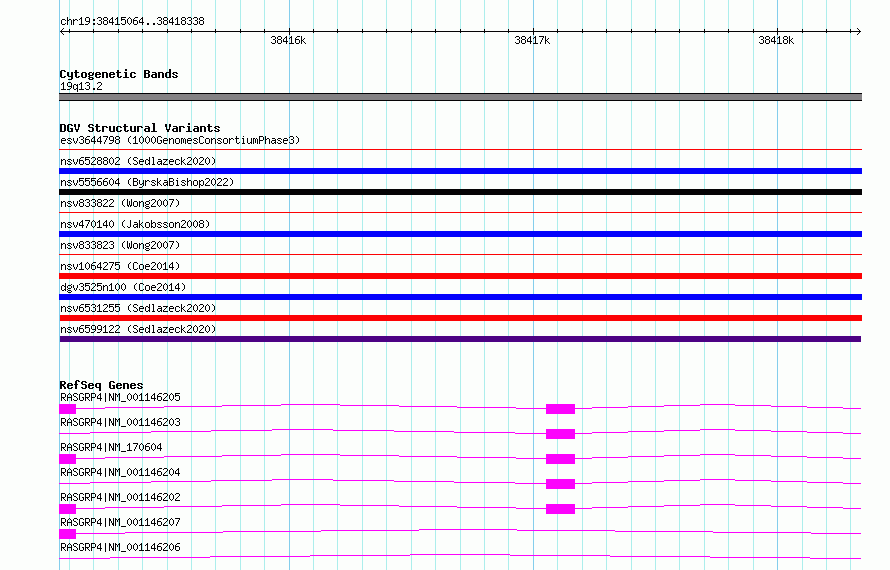The height and width of the screenshot is (570, 890).
Task: Click the nsv833823 (Wong2007) variant label
Action: point(120,245)
